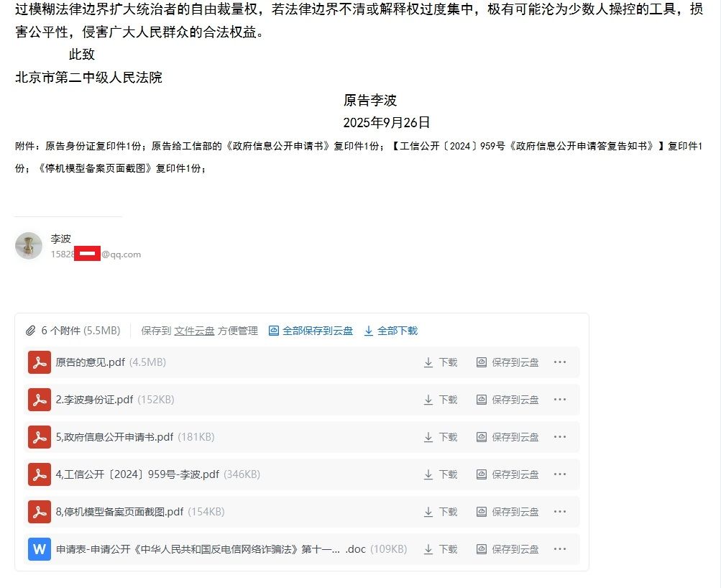Save 2.李波身份证.pdf to cloud drive
Screen dimensions: 721x588
click(x=508, y=400)
